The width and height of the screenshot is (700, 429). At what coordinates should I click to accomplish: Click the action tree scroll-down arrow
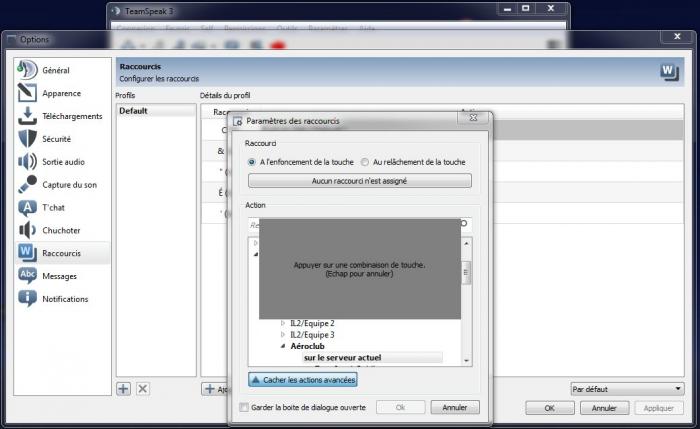(467, 361)
